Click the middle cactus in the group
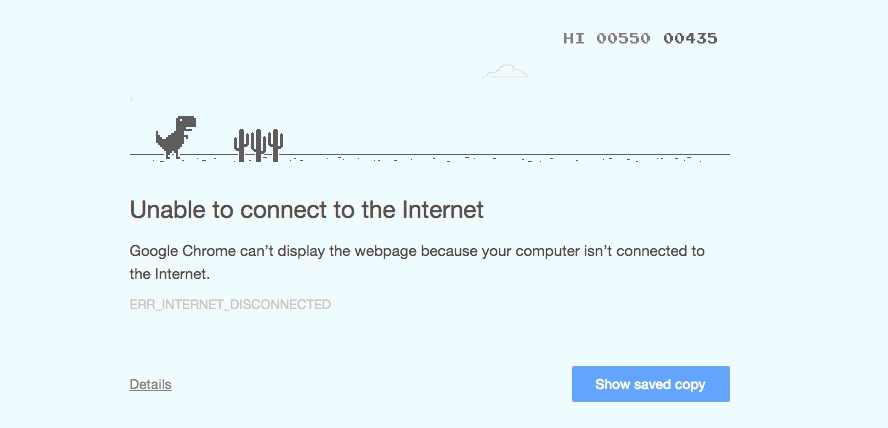This screenshot has height=428, width=888. (x=258, y=145)
